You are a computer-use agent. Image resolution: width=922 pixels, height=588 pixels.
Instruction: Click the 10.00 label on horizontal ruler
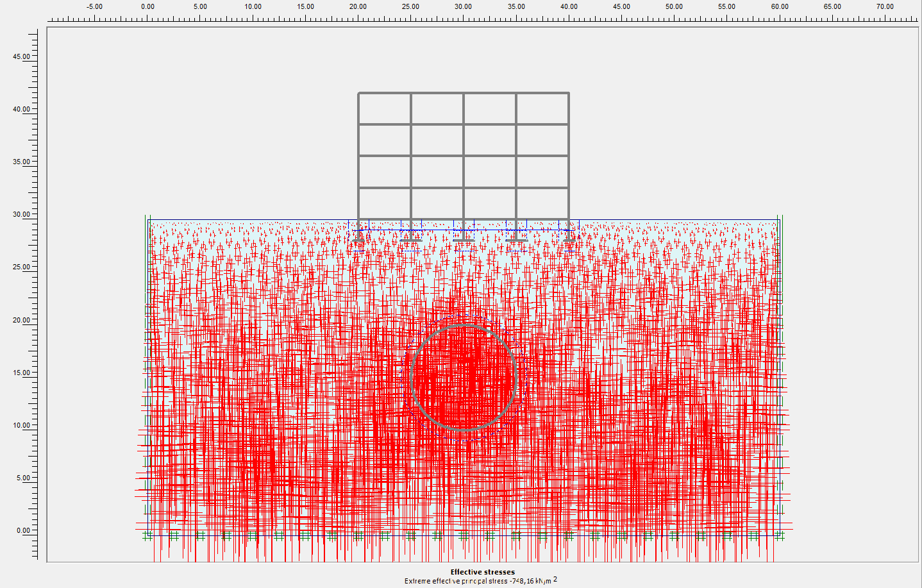253,6
